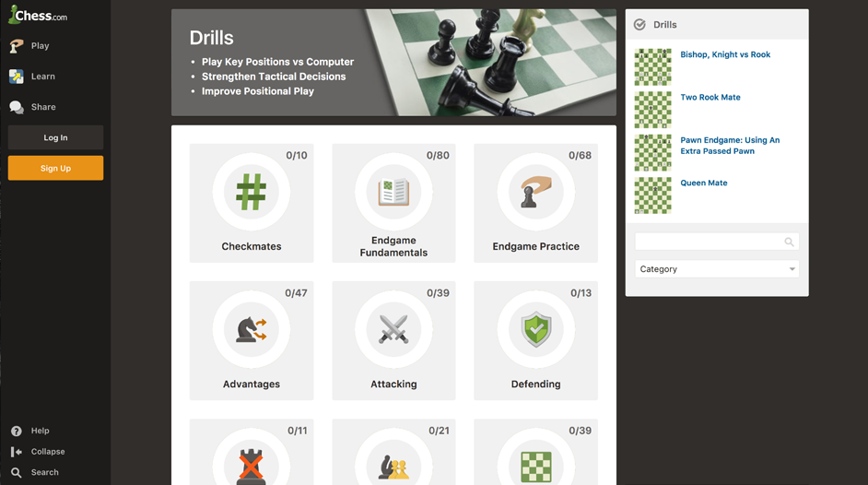Screen dimensions: 868x485
Task: Click the Attacking card title
Action: pos(393,384)
